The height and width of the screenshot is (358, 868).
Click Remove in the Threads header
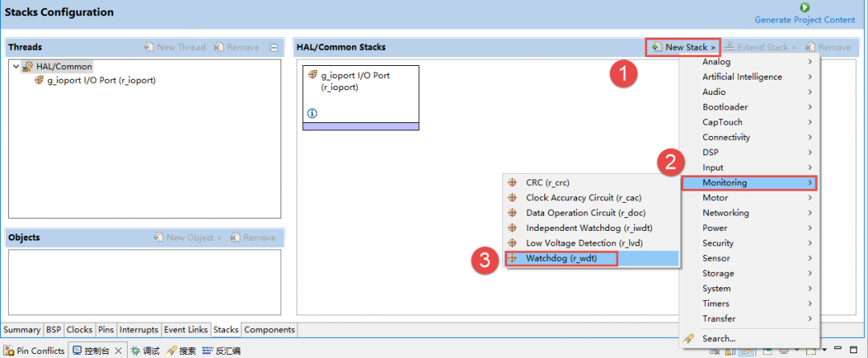click(x=237, y=47)
